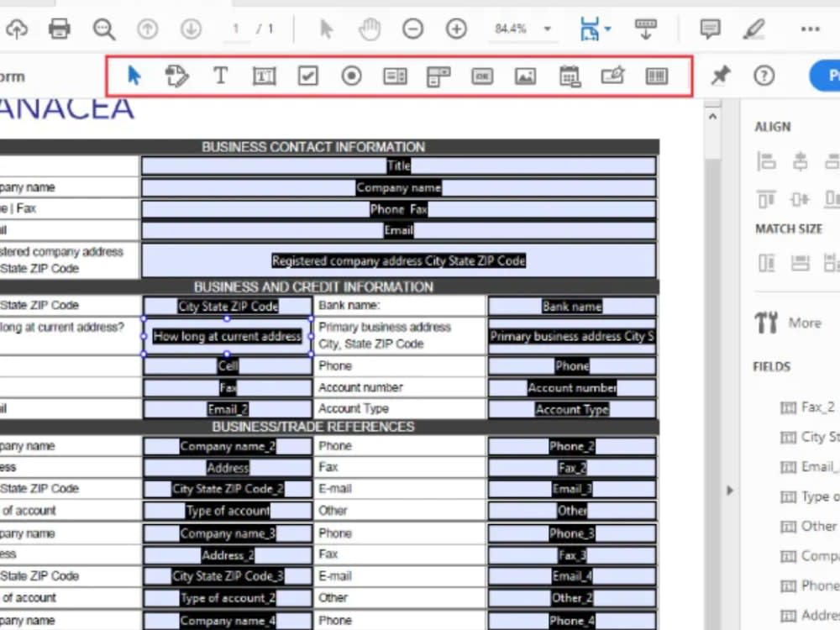Click the align vertical centers icon

(800, 199)
